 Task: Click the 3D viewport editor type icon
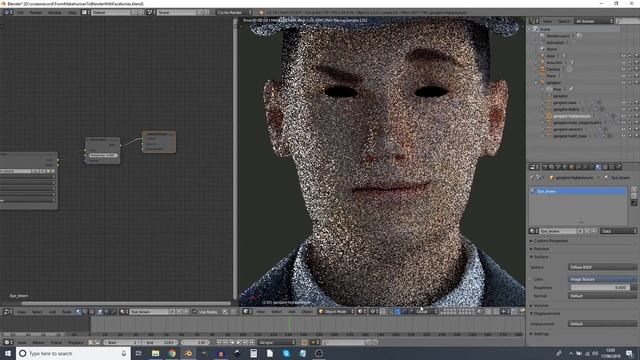(x=247, y=311)
